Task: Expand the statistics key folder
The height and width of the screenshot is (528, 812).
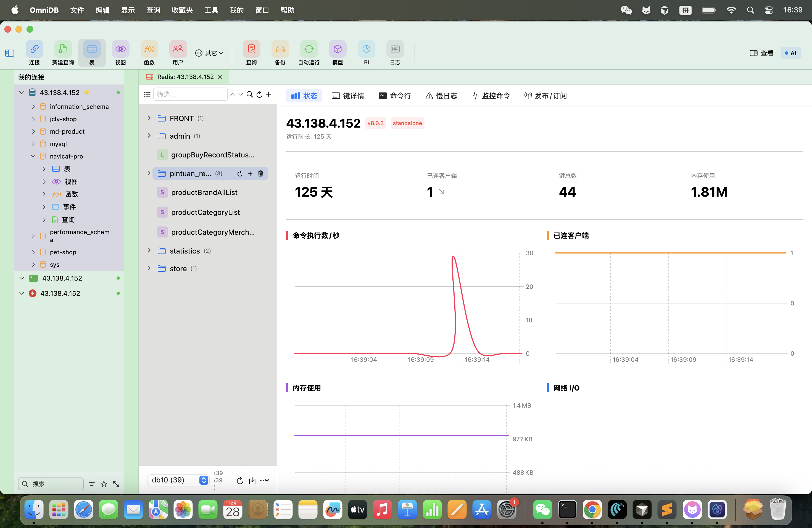Action: point(149,251)
